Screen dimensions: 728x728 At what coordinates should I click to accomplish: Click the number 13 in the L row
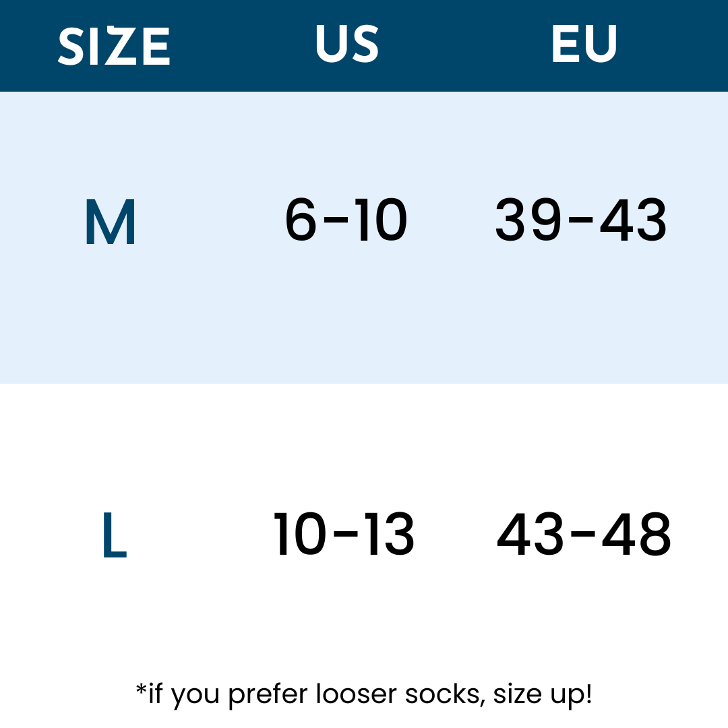(x=388, y=535)
